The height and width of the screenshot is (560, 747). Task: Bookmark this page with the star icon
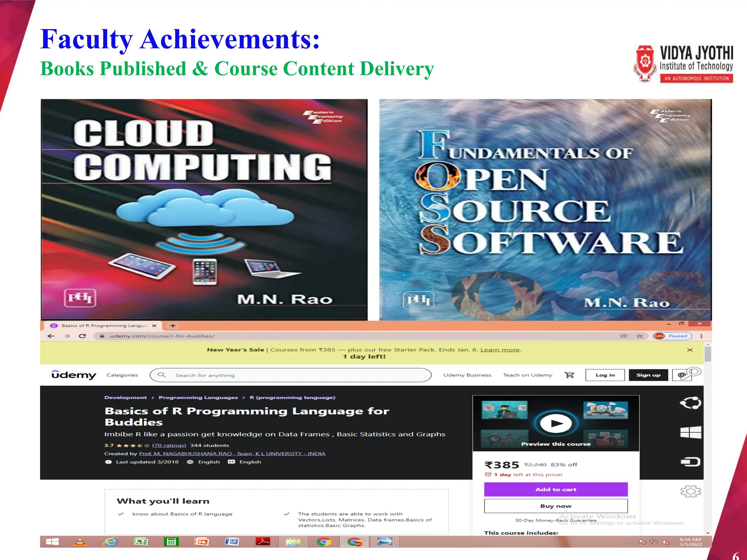[x=639, y=336]
